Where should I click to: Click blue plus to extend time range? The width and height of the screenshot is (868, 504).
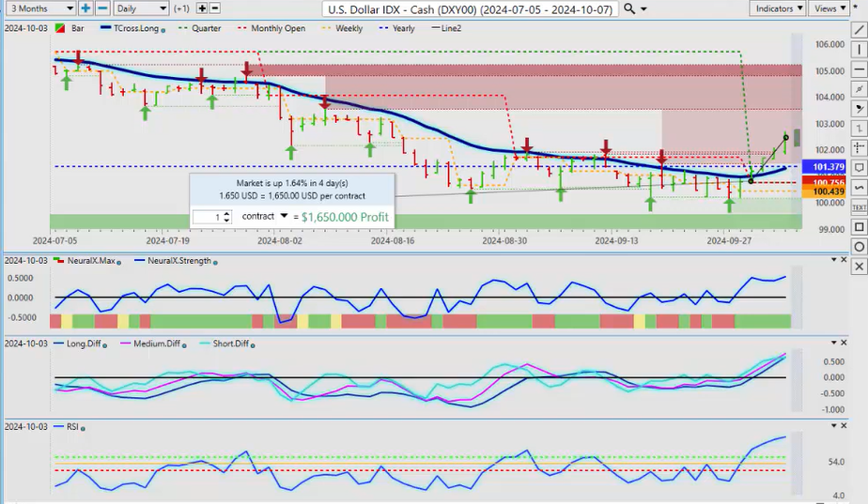point(85,8)
